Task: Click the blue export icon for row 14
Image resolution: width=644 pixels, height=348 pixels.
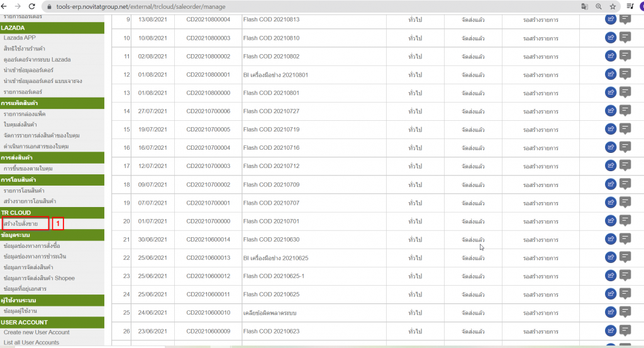Action: pyautogui.click(x=610, y=111)
